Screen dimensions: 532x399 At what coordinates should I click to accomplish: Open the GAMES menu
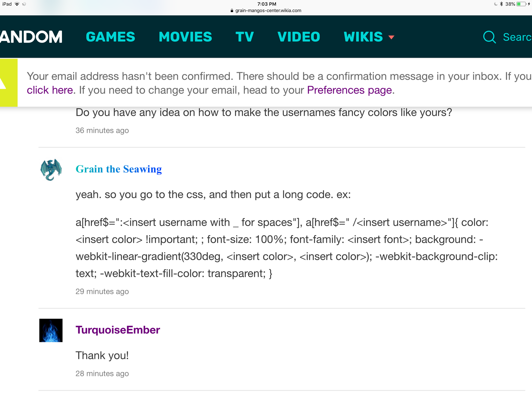pos(110,37)
